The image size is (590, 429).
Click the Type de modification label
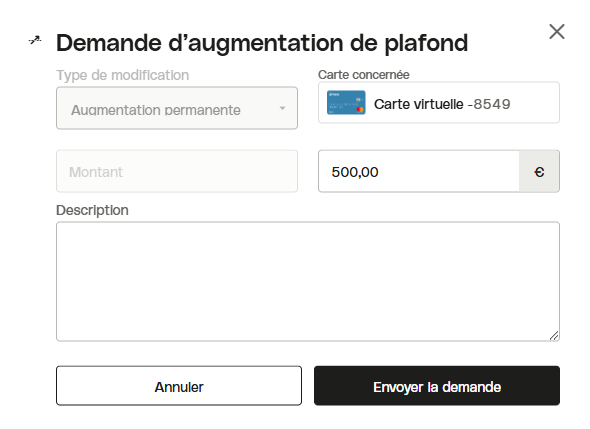point(123,75)
